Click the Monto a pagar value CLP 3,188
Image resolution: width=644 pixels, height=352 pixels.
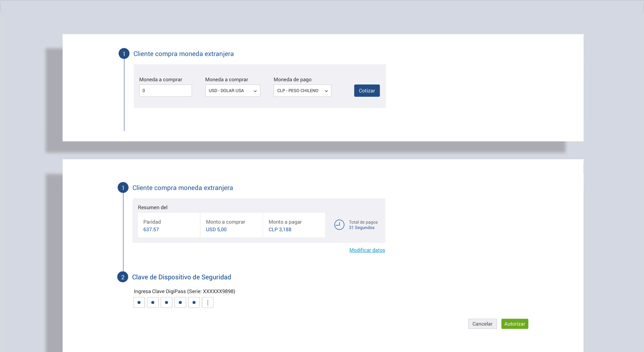tap(280, 229)
